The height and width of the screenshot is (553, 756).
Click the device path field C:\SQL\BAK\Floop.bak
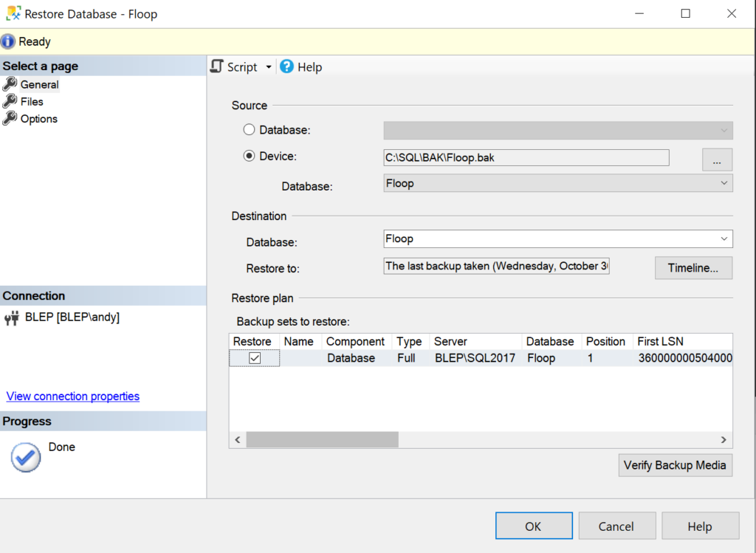point(526,158)
